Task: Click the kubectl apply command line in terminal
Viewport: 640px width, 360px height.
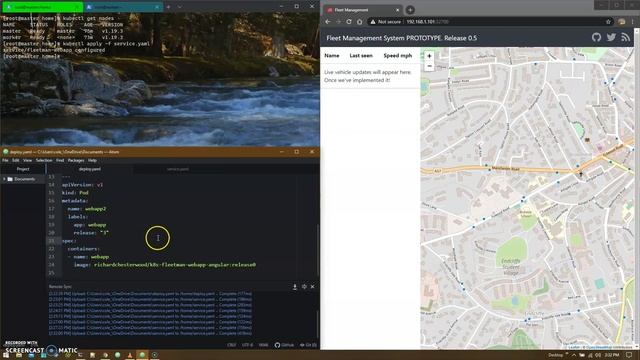Action: [x=76, y=44]
